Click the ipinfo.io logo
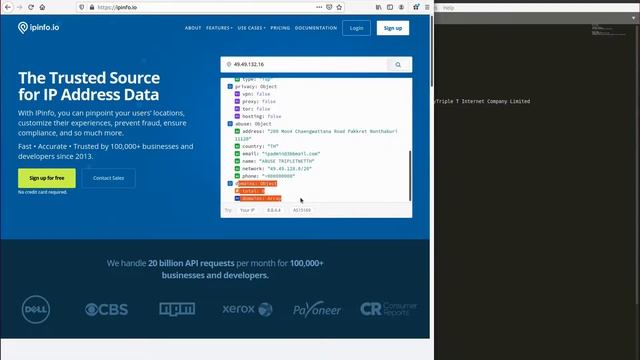The width and height of the screenshot is (640, 360). (x=39, y=27)
